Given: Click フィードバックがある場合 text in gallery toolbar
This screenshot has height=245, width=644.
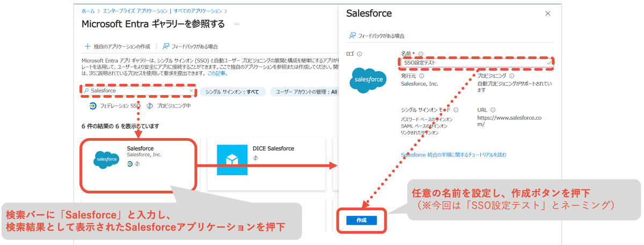Looking at the screenshot, I should click(195, 47).
